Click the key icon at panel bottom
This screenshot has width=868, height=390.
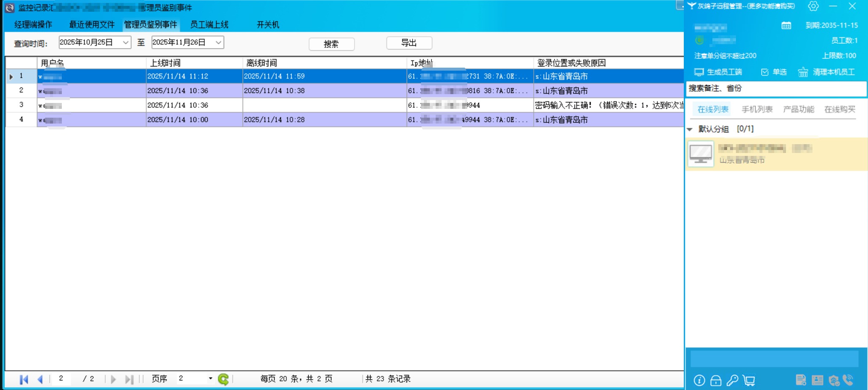(732, 380)
